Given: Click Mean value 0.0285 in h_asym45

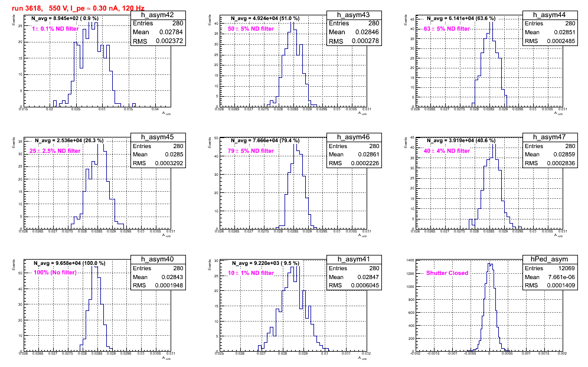Looking at the screenshot, I should click(174, 154).
